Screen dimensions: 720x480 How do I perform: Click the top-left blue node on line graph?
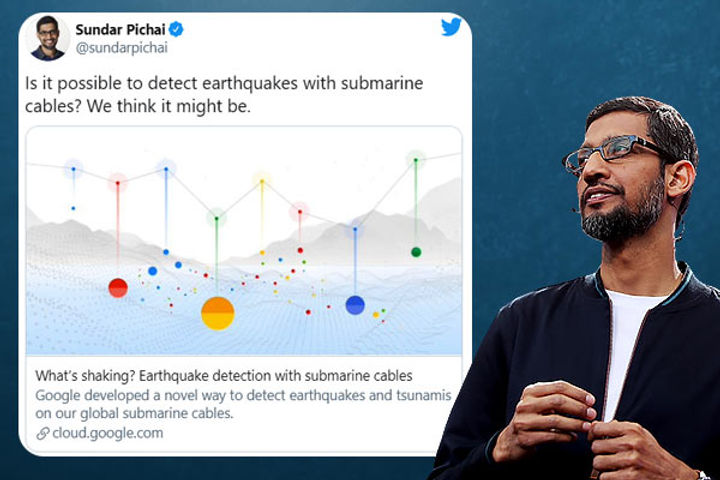tap(73, 169)
